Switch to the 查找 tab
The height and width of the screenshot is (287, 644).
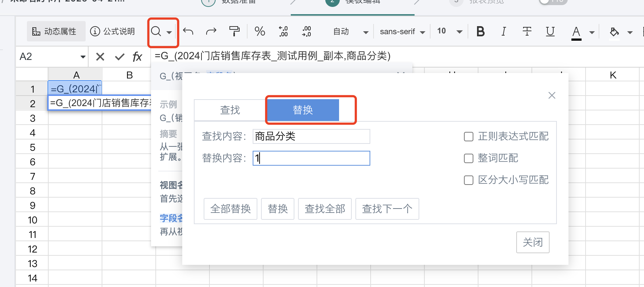click(230, 110)
